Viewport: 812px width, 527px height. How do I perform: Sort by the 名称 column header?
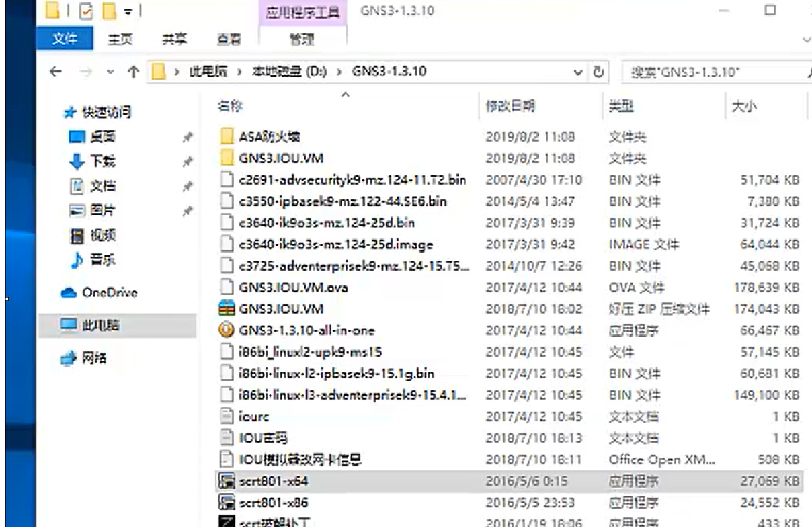230,106
